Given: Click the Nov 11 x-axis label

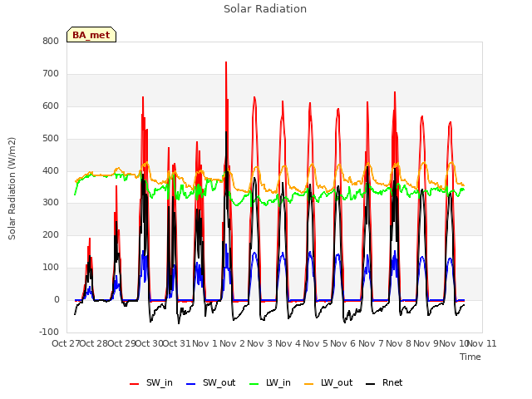Looking at the screenshot, I should tap(482, 343).
